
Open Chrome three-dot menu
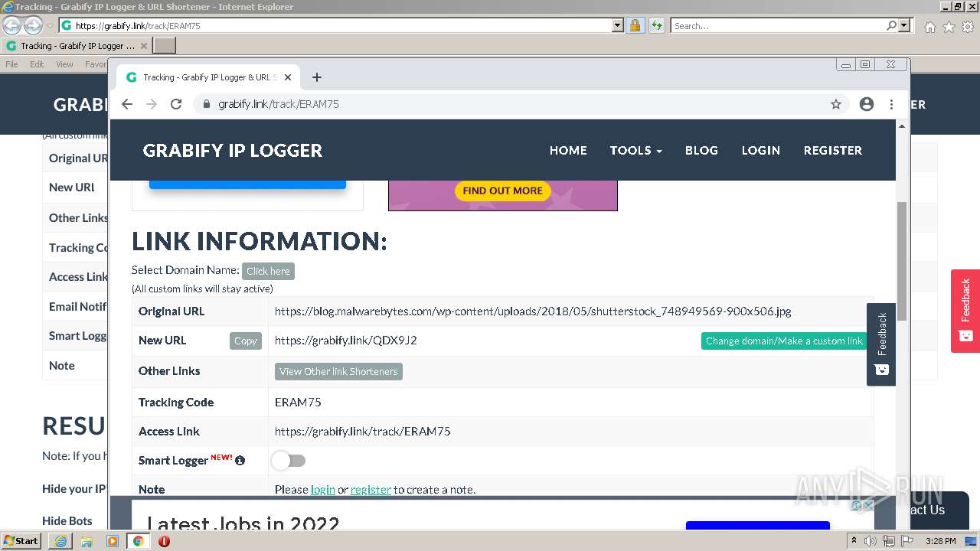pos(891,104)
